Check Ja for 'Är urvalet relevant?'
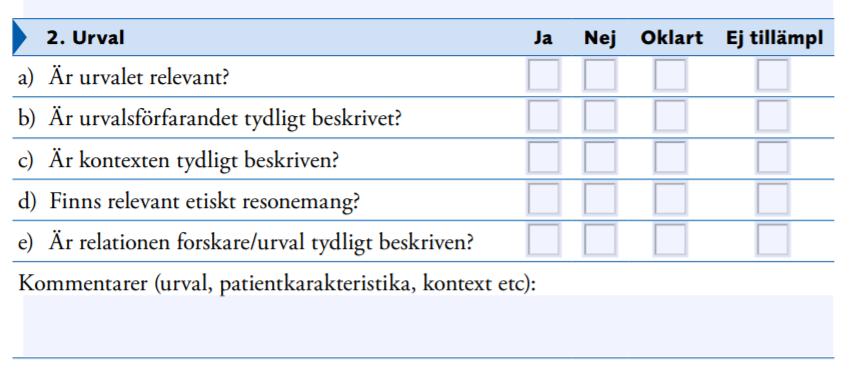The height and width of the screenshot is (384, 850). pos(543,75)
